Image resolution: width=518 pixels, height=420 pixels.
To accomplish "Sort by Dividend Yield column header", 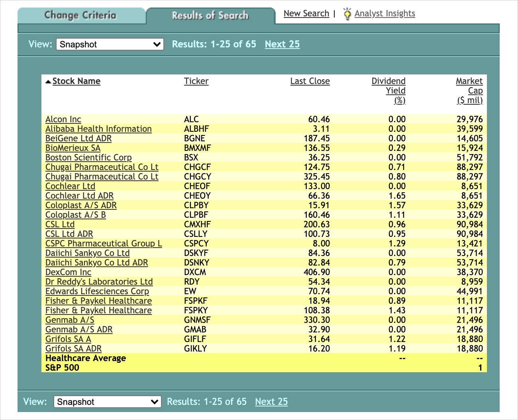I will 388,91.
